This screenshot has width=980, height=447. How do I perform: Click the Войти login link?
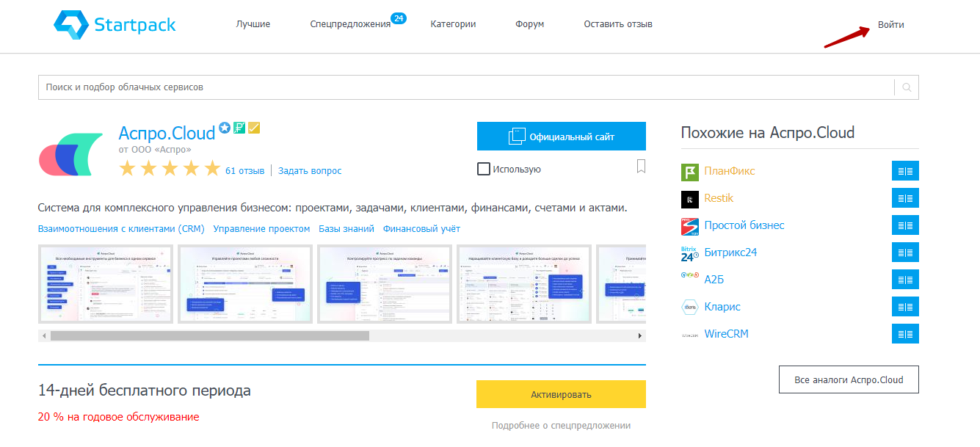[890, 25]
